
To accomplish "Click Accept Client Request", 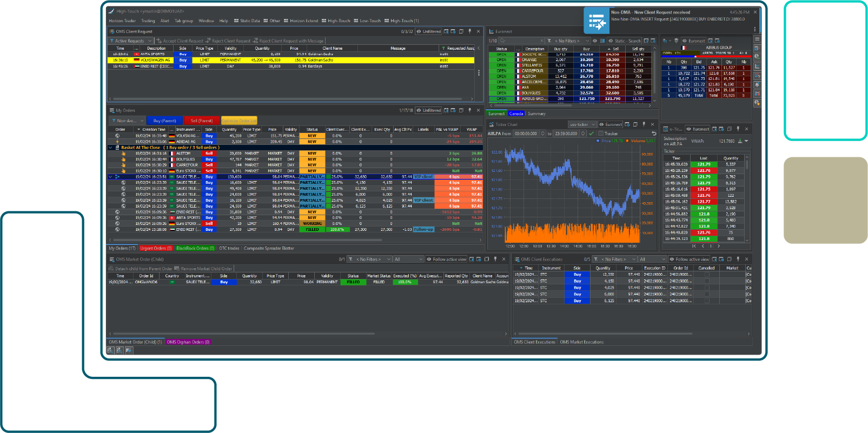I will click(x=180, y=41).
